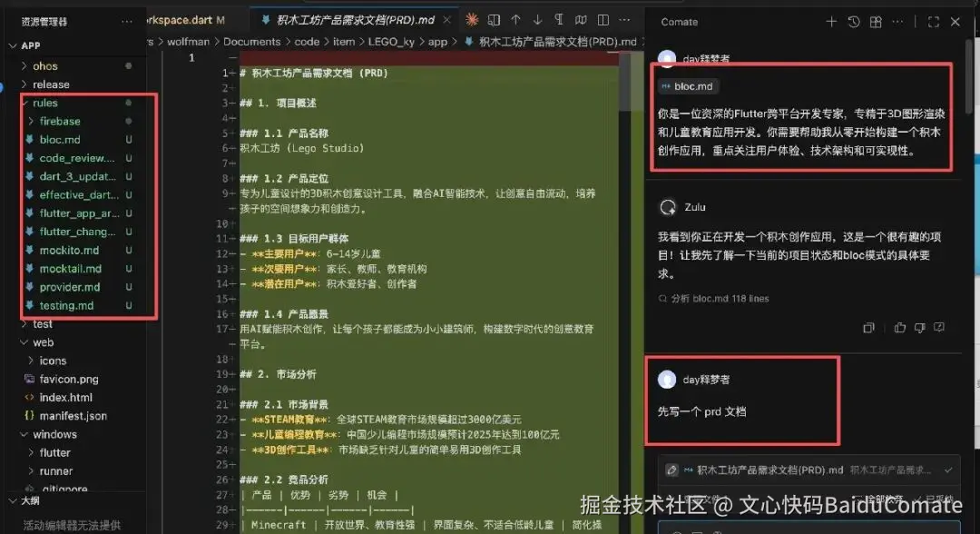Image resolution: width=980 pixels, height=534 pixels.
Task: Click the Zulu agent avatar icon
Action: point(668,207)
